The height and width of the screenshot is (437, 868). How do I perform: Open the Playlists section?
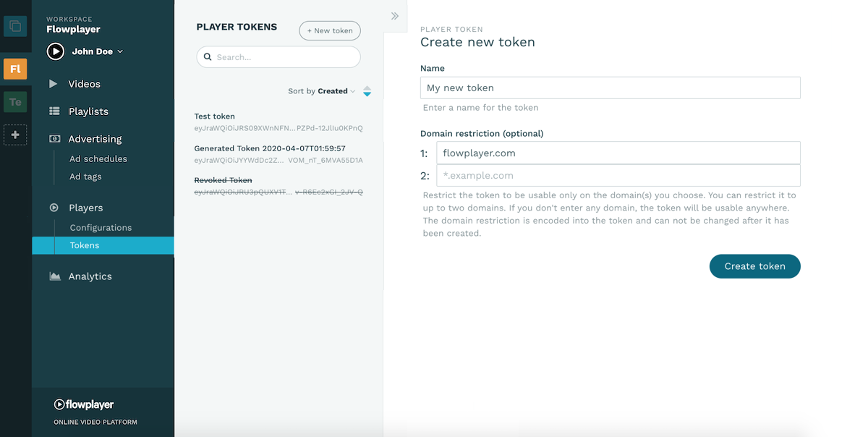88,111
